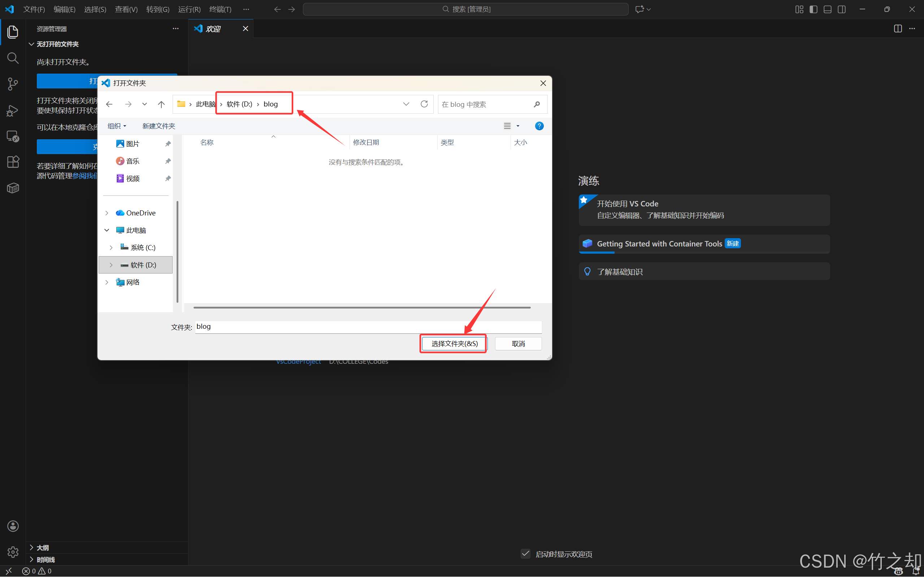The image size is (924, 577).
Task: Open the Extensions view icon
Action: [13, 162]
